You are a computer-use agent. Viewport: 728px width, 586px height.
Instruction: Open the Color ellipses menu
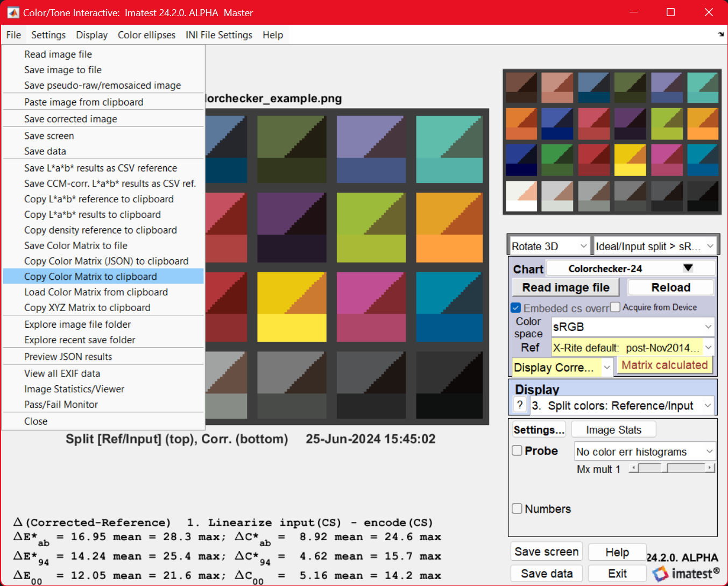[x=147, y=35]
